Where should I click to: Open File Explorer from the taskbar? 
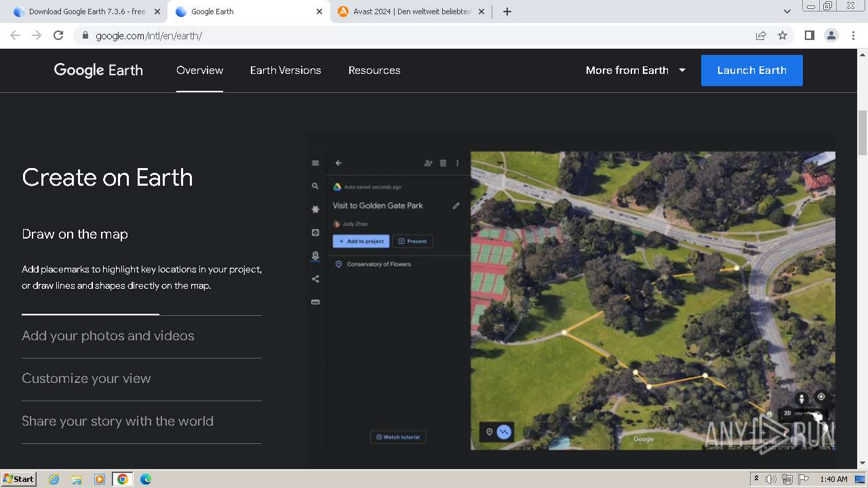(x=77, y=479)
